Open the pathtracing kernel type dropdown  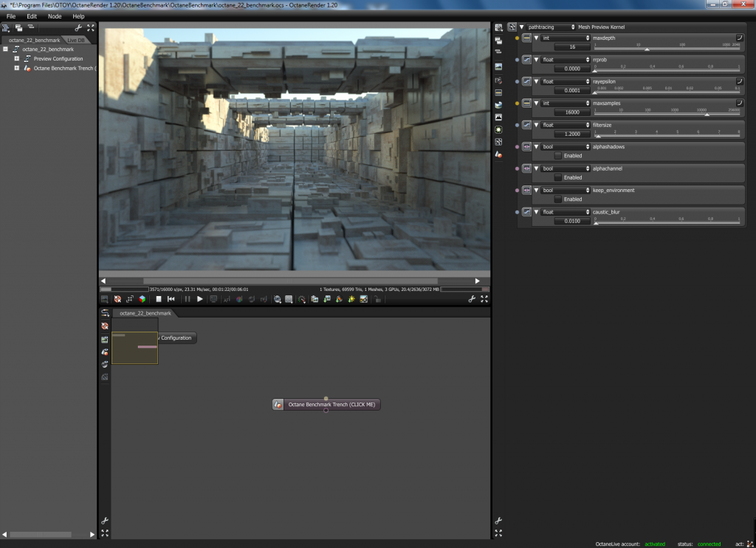(551, 27)
